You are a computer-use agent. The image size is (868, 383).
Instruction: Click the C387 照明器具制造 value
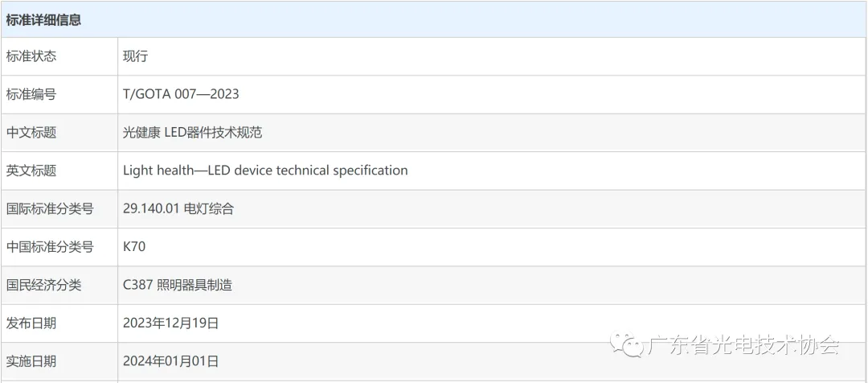(178, 285)
